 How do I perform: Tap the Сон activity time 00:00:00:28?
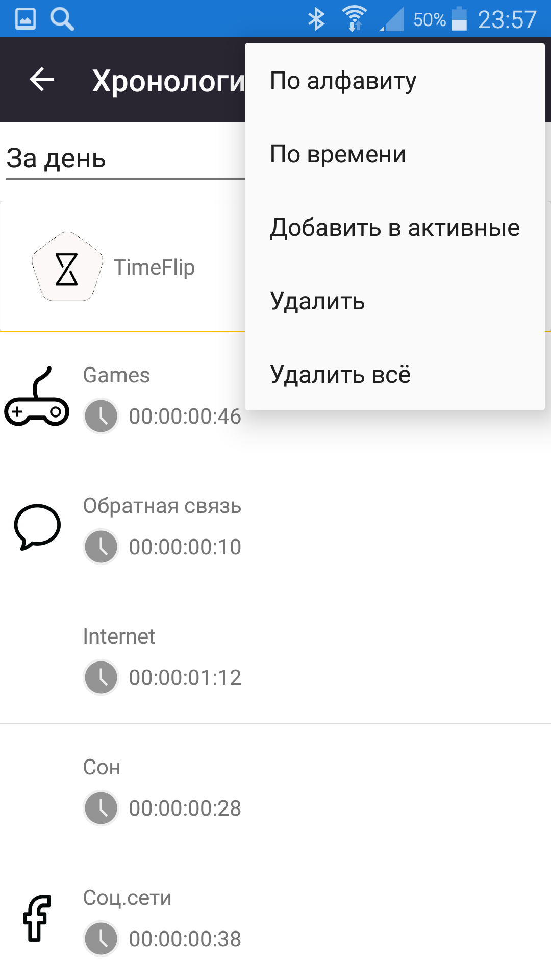[185, 808]
